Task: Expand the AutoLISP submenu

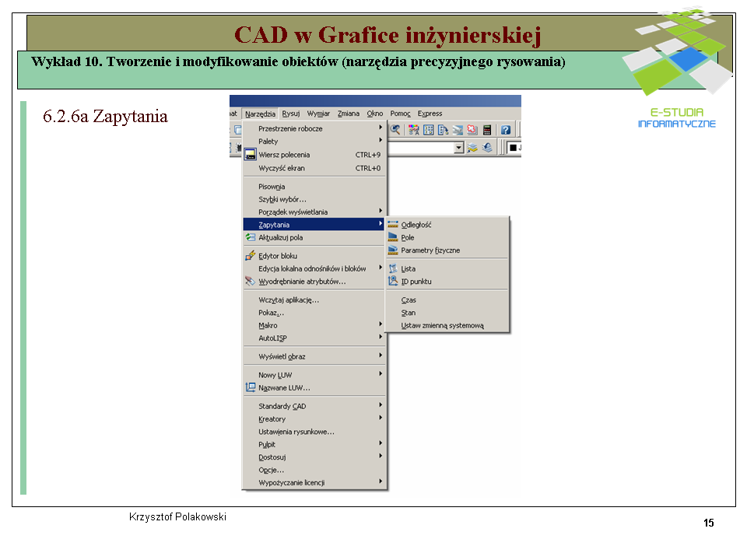Action: 274,338
